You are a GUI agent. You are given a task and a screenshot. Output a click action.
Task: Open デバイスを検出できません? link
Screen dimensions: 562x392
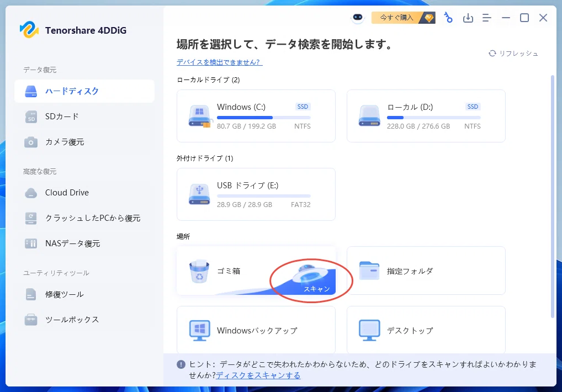coord(219,62)
